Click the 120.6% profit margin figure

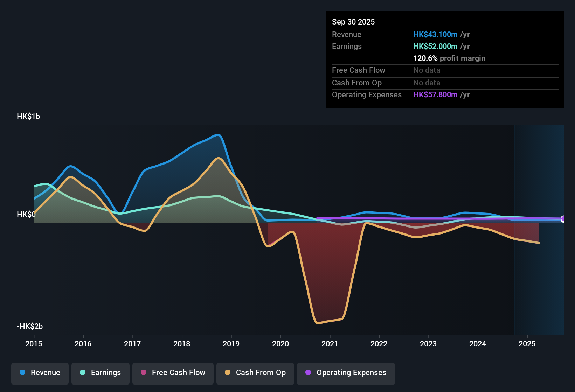point(425,58)
